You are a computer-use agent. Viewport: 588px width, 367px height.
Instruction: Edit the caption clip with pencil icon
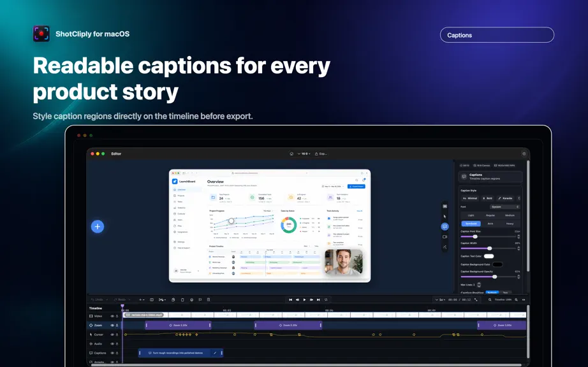tap(215, 353)
